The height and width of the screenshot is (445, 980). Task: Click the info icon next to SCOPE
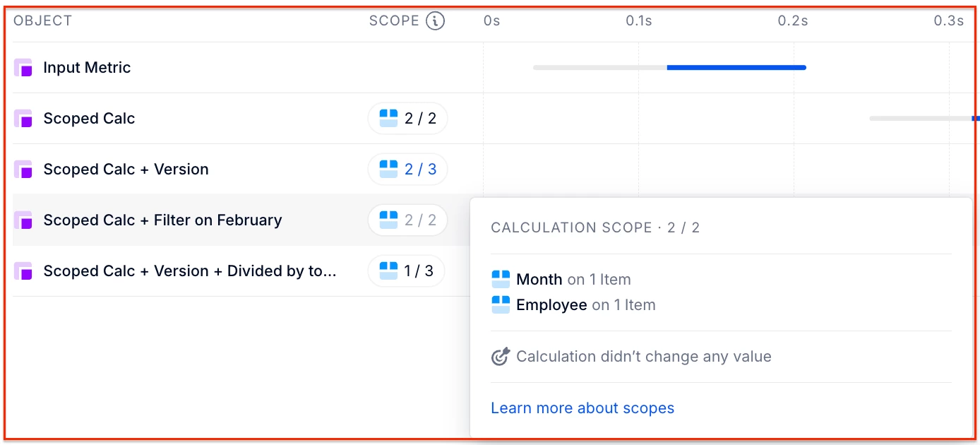(x=436, y=21)
